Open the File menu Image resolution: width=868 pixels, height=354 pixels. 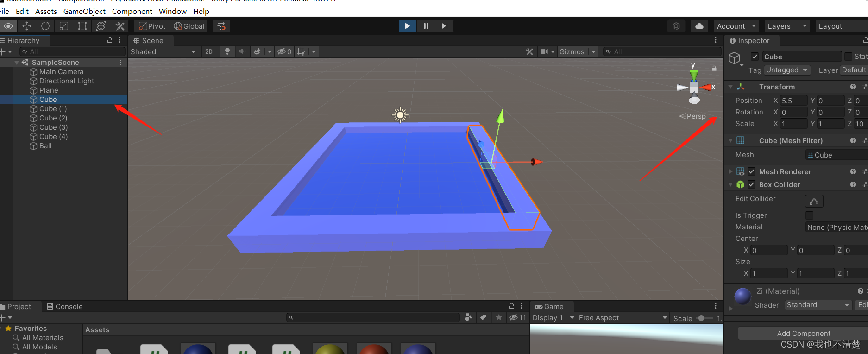click(x=4, y=11)
